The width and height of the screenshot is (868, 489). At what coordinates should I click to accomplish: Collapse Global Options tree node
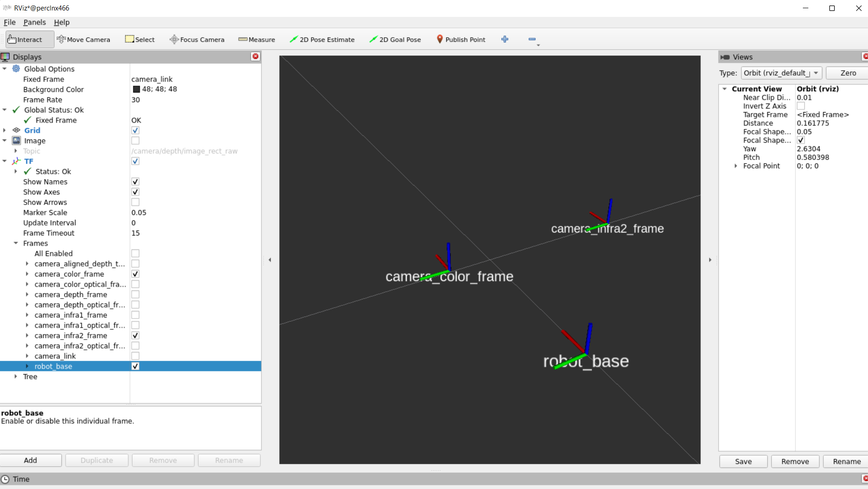(5, 69)
